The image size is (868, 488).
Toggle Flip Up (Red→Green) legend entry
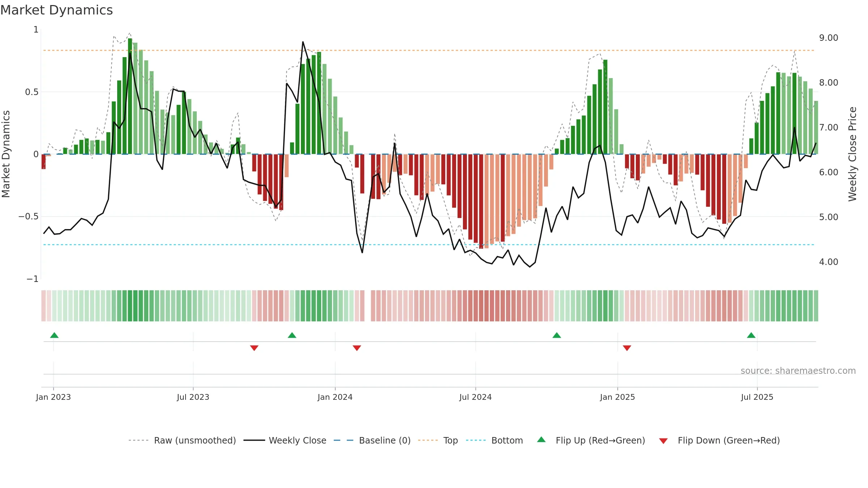591,440
